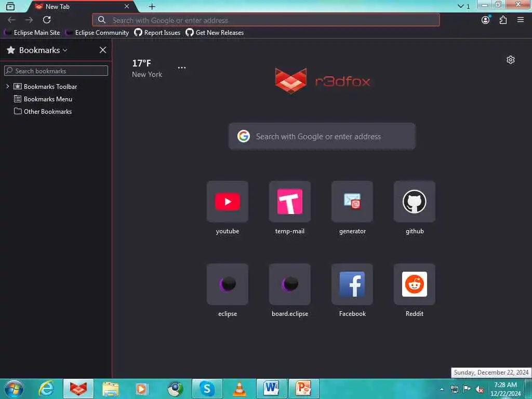Image resolution: width=532 pixels, height=399 pixels.
Task: Open the board.eclipse shortcut tile
Action: pos(290,284)
